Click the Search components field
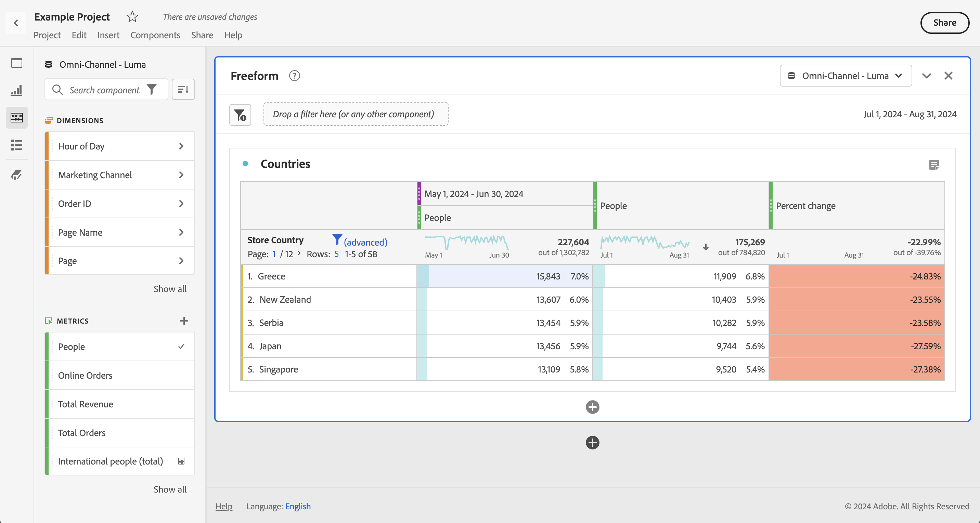 [x=104, y=90]
